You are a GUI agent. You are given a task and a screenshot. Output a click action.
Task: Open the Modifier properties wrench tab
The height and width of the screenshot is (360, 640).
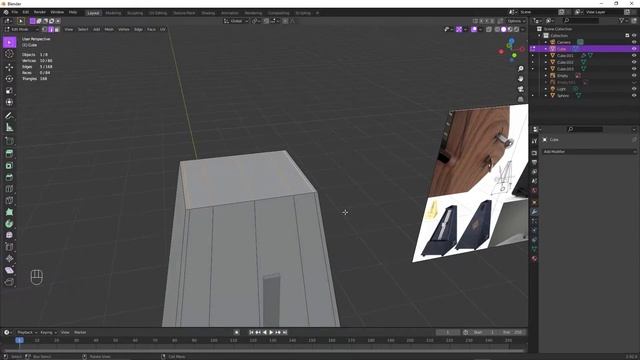coord(534,212)
